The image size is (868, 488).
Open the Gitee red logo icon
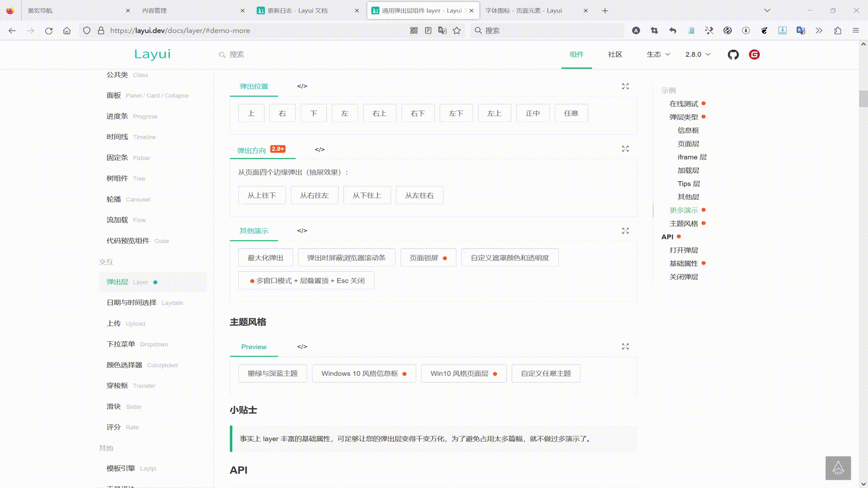click(754, 55)
